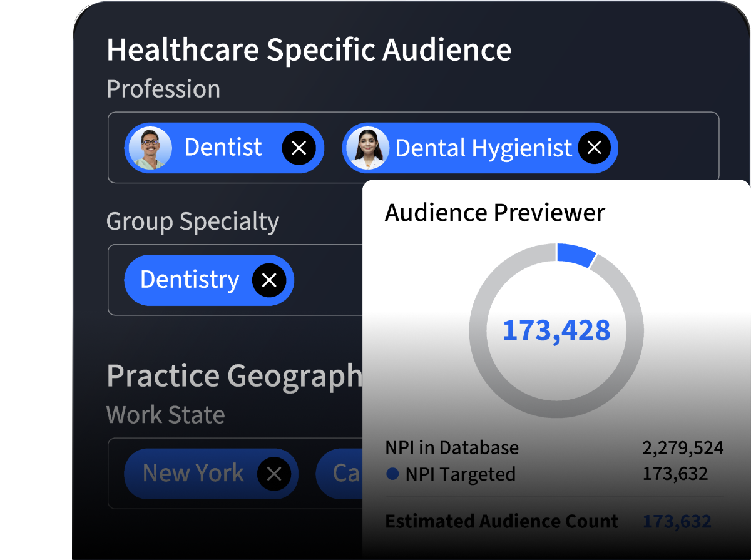Remove the New York work state tag
The width and height of the screenshot is (751, 560).
(x=274, y=474)
